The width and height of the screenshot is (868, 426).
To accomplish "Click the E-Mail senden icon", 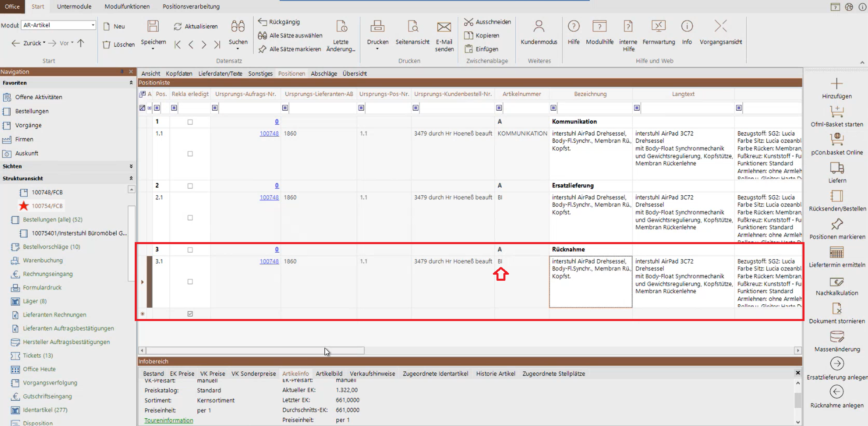I will tap(444, 27).
